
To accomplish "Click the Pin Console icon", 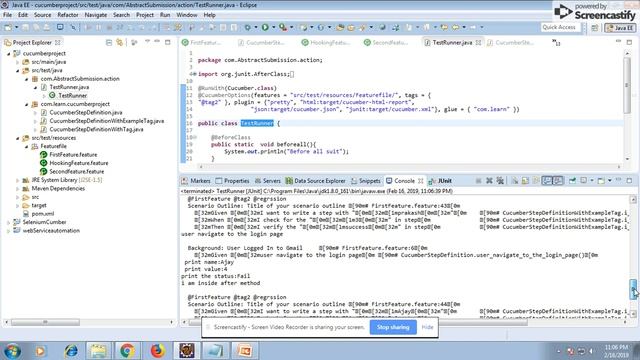I will click(x=573, y=181).
